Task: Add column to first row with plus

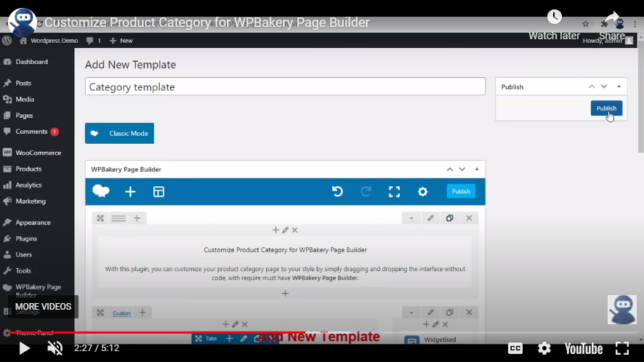Action: click(137, 218)
